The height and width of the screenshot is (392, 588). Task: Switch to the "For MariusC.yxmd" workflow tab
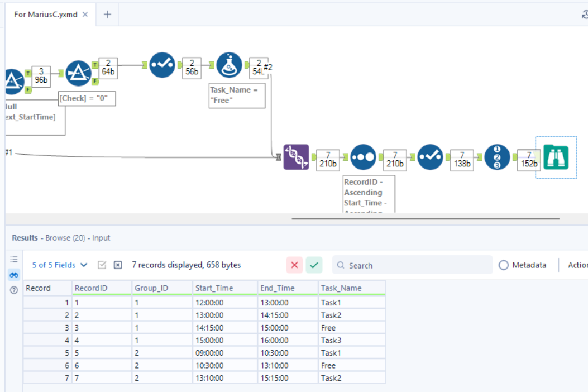45,15
